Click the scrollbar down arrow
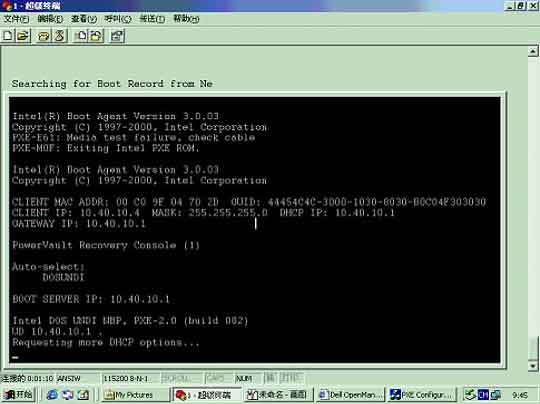 pyautogui.click(x=533, y=366)
